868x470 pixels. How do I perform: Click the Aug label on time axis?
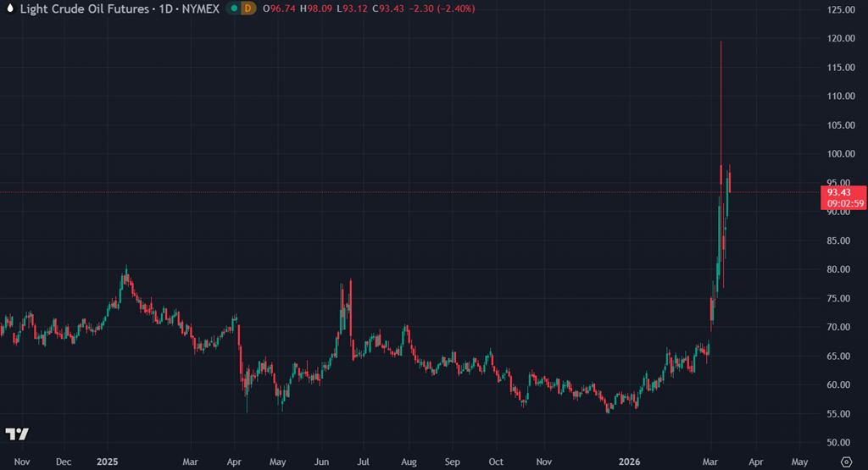(x=408, y=462)
